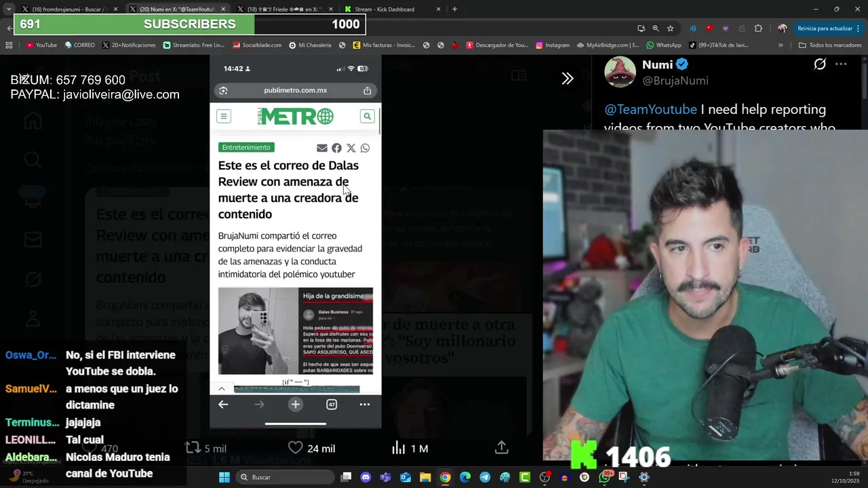
Task: Open the bookmarks apps grid icon
Action: (x=9, y=45)
